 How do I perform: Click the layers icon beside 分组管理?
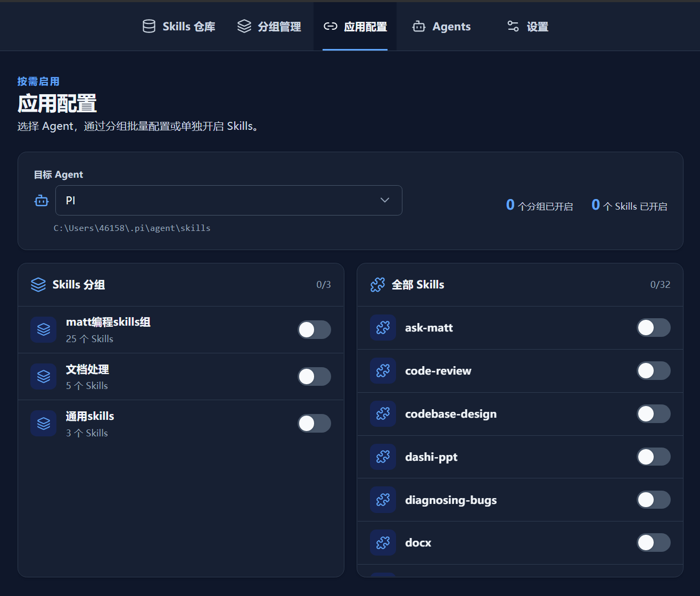tap(244, 26)
